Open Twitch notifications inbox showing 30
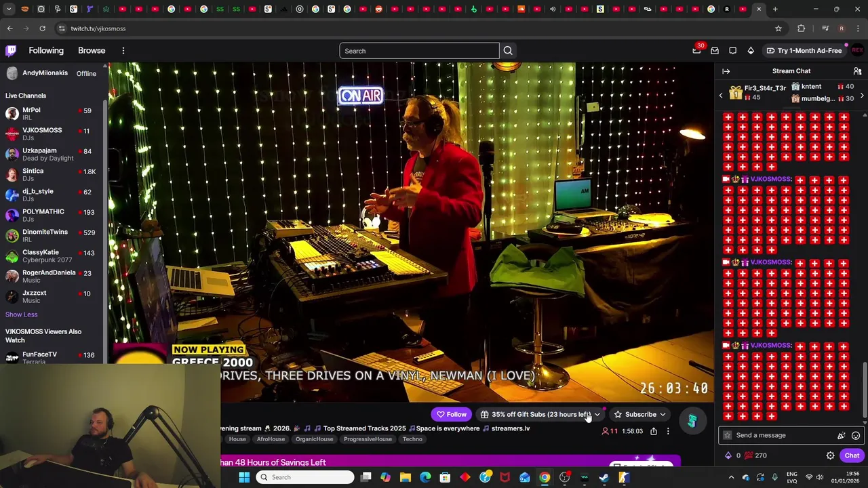This screenshot has width=868, height=488. pyautogui.click(x=696, y=51)
